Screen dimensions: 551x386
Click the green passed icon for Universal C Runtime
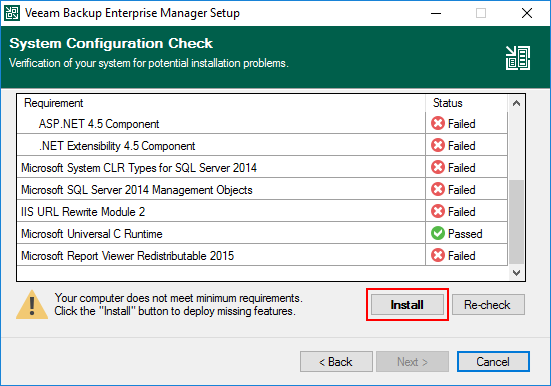click(x=438, y=233)
